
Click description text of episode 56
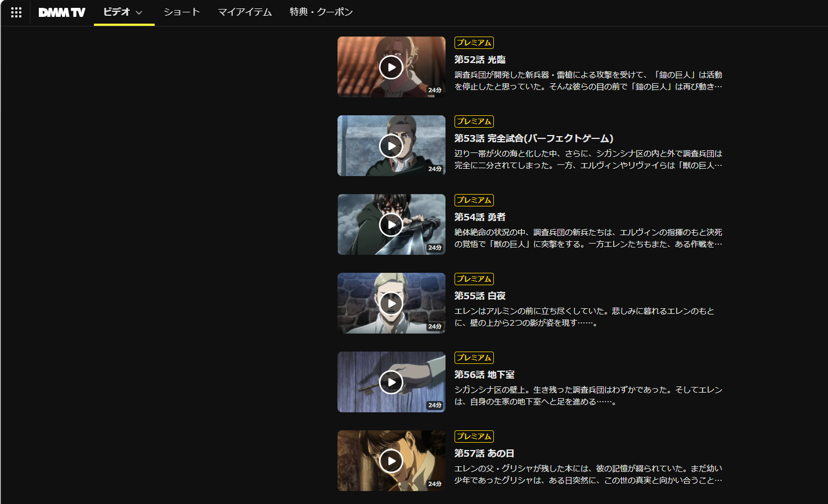[x=588, y=396]
